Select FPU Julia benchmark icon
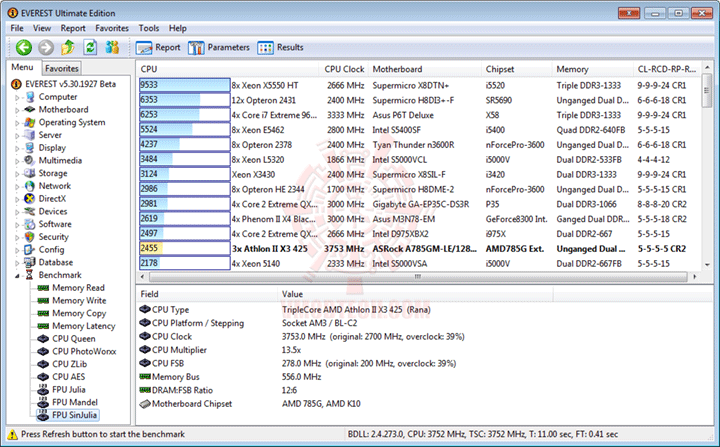The width and height of the screenshot is (720, 447). tap(43, 390)
